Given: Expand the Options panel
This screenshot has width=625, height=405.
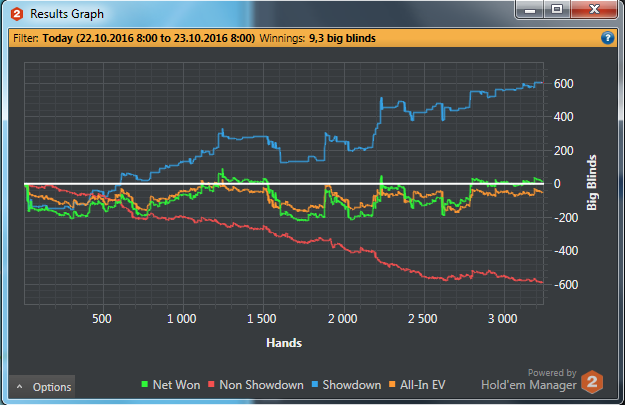Looking at the screenshot, I should coord(42,387).
